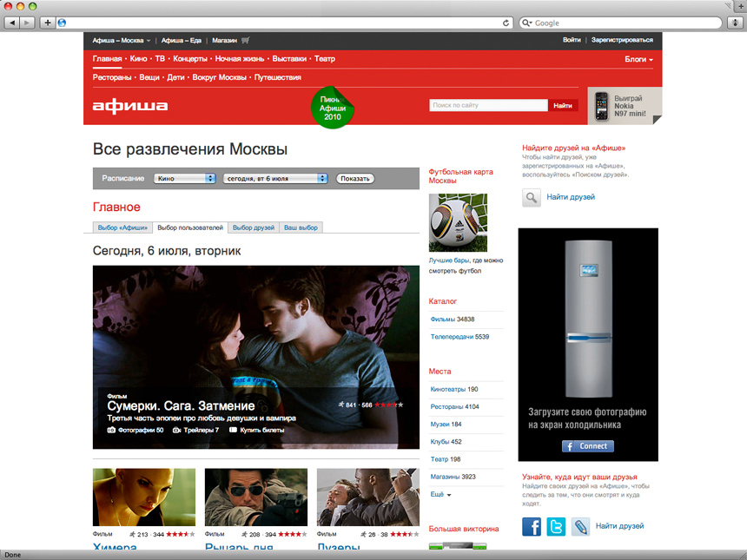
Task: Go to the Концерты section
Action: [190, 58]
